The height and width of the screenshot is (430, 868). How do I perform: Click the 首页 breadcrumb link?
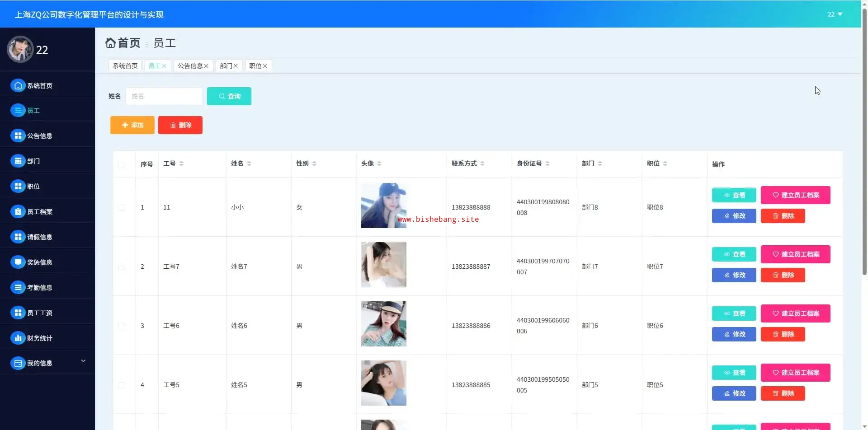click(x=129, y=43)
